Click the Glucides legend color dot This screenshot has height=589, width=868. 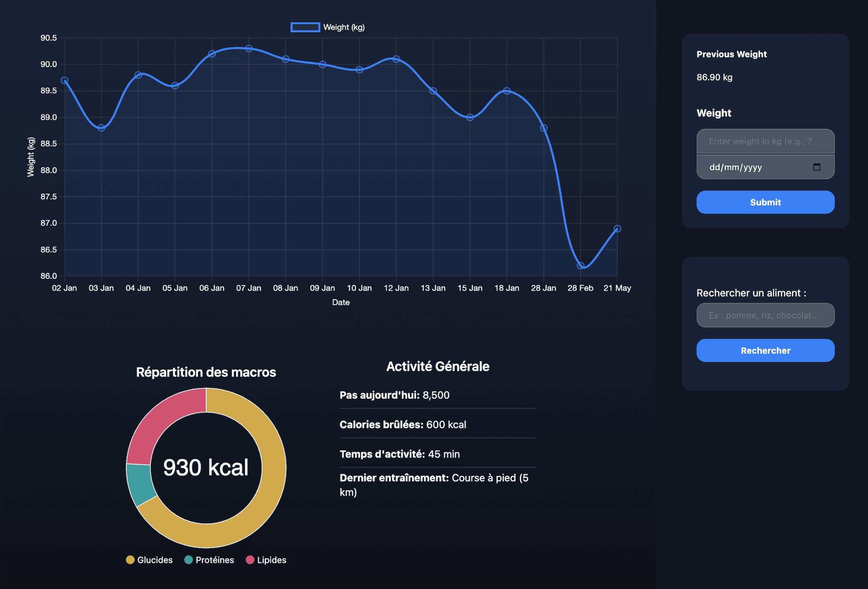130,560
